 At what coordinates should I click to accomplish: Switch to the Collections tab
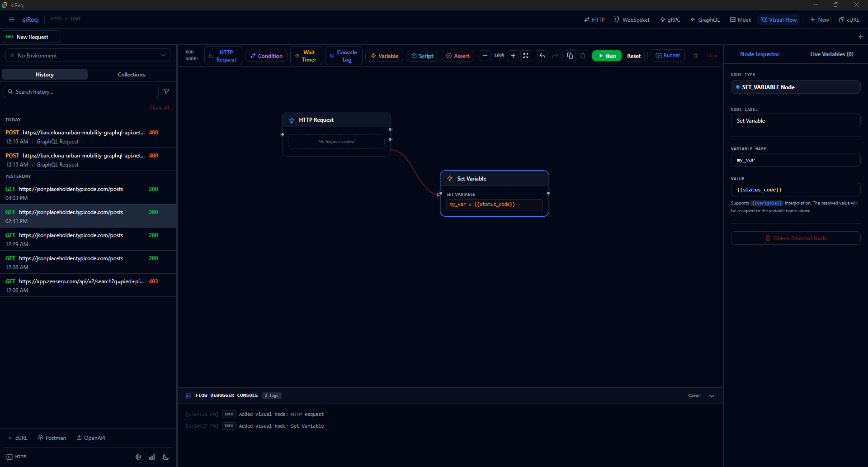[x=131, y=74]
